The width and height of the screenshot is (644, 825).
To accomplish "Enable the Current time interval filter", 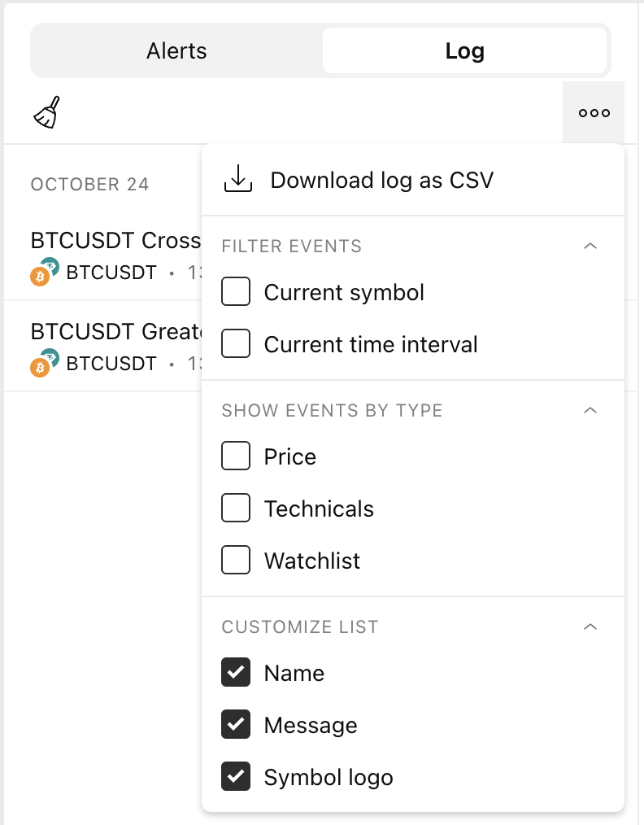I will tap(236, 344).
